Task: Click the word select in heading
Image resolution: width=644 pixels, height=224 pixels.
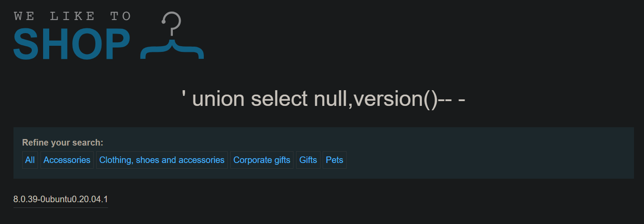Action: tap(279, 99)
